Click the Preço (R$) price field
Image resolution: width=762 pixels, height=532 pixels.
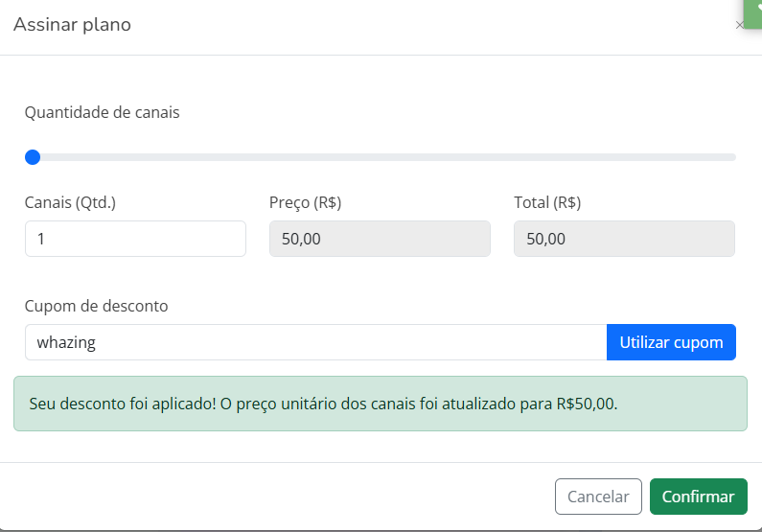(380, 239)
